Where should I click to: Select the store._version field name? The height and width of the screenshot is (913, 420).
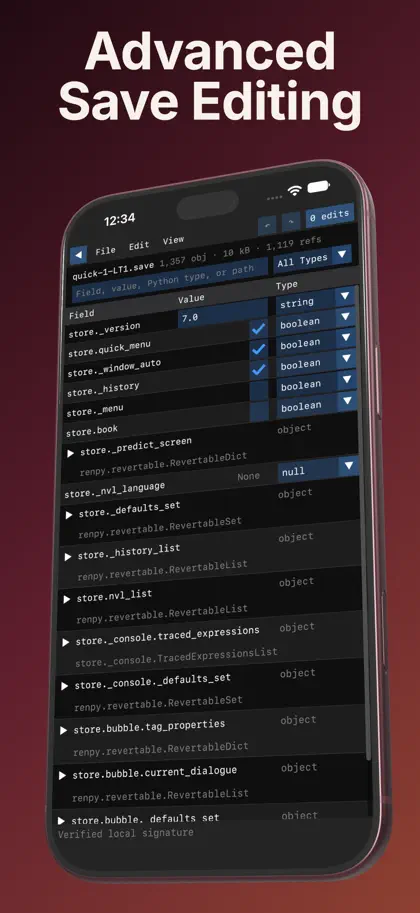pos(104,329)
